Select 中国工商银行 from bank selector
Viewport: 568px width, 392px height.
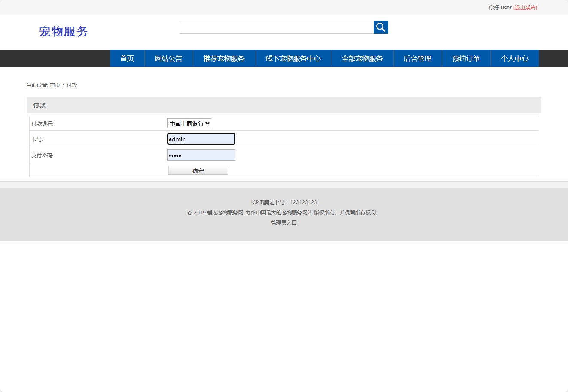189,123
